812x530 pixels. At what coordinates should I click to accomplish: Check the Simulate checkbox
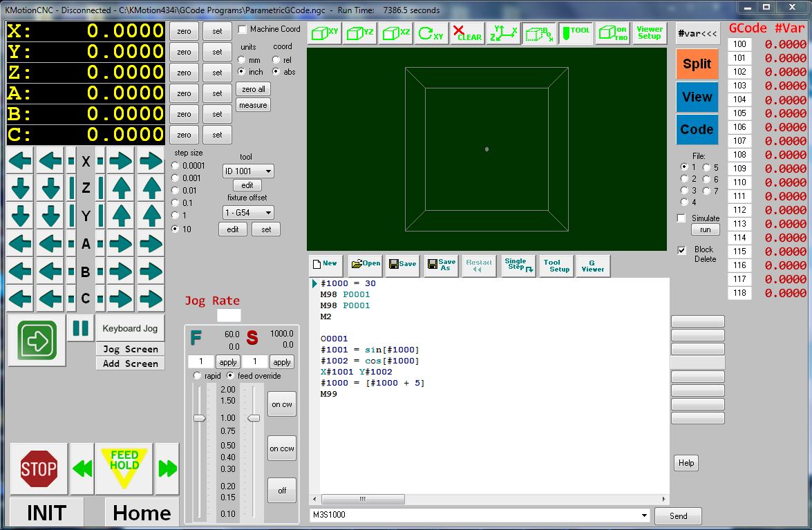click(682, 218)
